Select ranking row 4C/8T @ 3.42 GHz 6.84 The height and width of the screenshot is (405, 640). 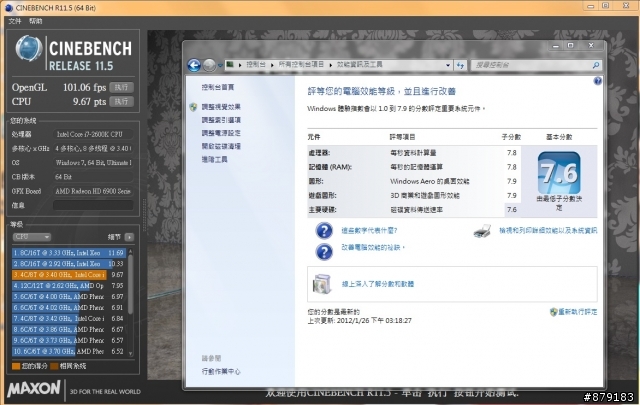pyautogui.click(x=69, y=318)
